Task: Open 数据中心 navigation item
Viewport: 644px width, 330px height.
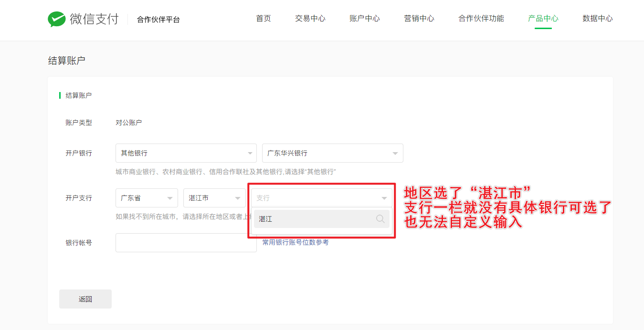Action: (x=598, y=19)
